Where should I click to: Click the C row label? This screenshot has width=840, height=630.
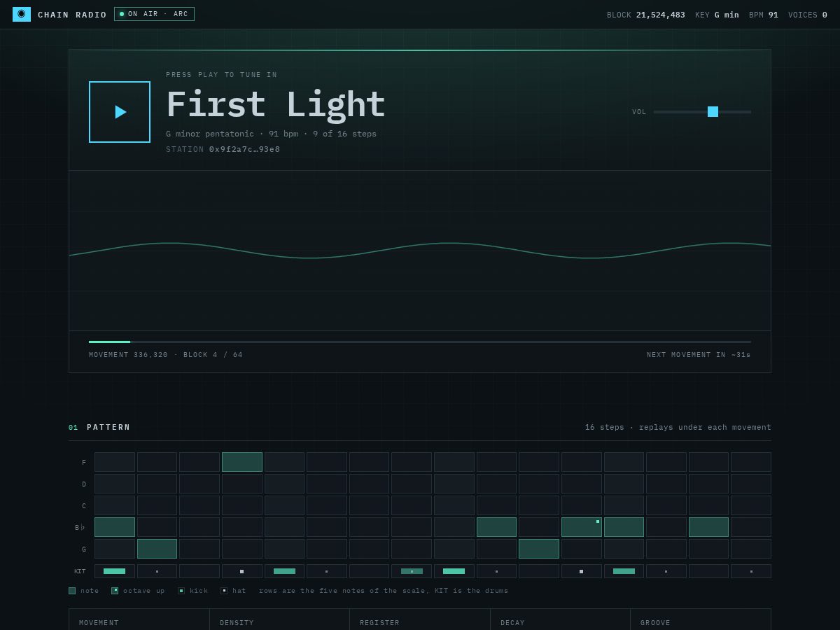[84, 506]
